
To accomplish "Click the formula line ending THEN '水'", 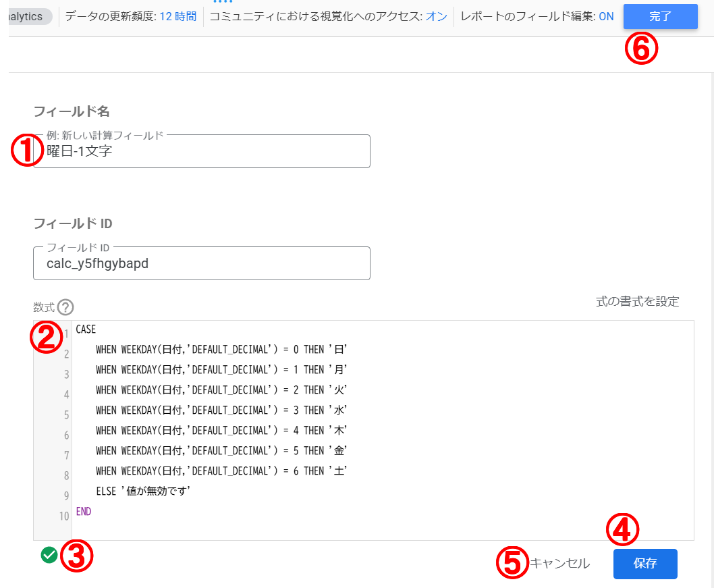I will [x=221, y=410].
